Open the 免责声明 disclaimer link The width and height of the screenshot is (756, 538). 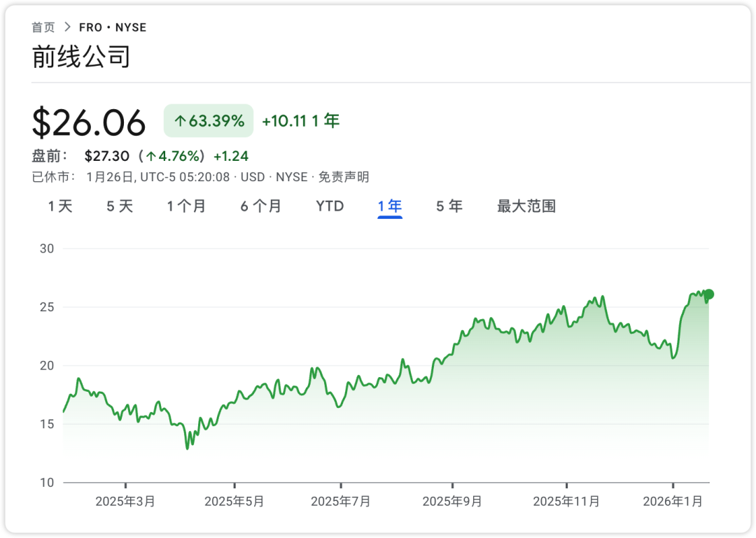pos(344,177)
